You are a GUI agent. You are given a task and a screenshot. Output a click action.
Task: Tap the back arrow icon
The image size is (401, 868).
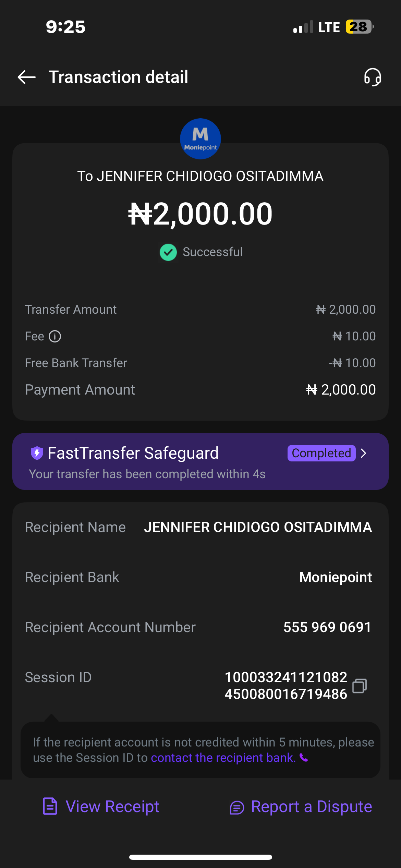tap(27, 77)
